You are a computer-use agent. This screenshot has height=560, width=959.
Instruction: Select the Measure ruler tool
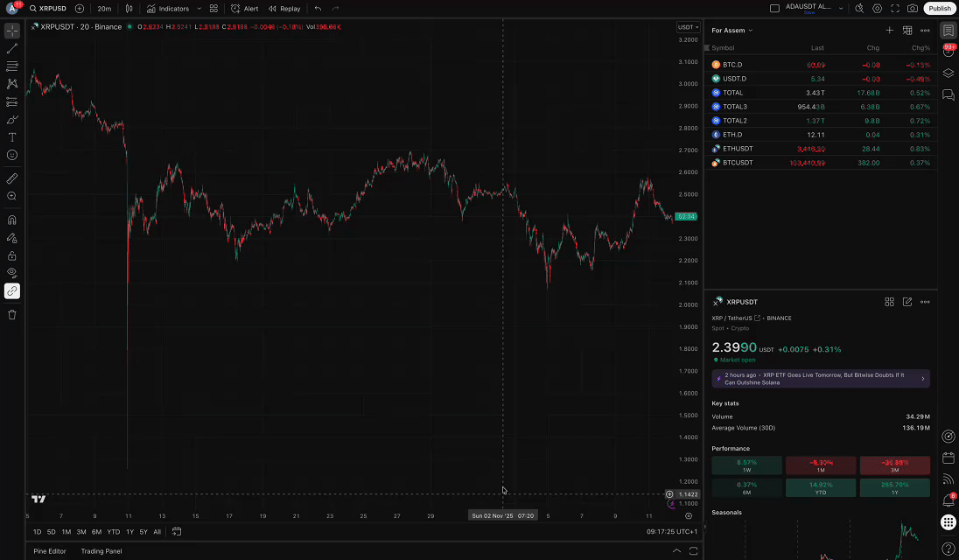click(x=11, y=178)
